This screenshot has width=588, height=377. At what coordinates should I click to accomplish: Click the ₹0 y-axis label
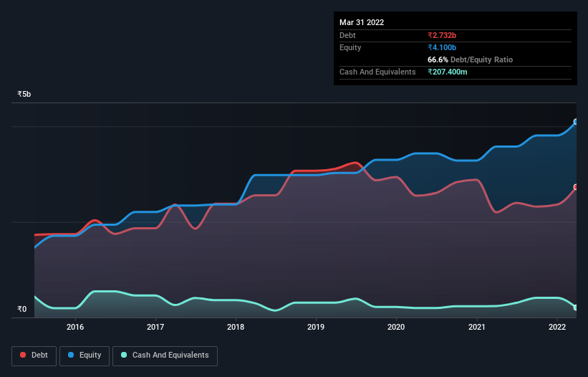[21, 309]
